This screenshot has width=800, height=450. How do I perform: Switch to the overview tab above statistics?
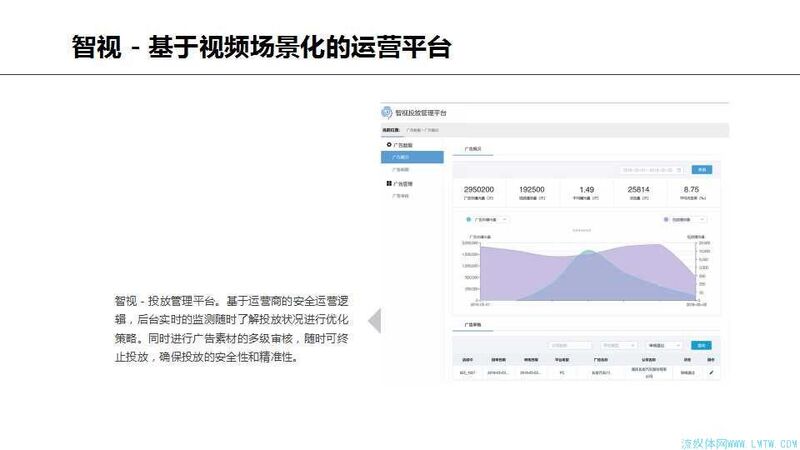(474, 148)
